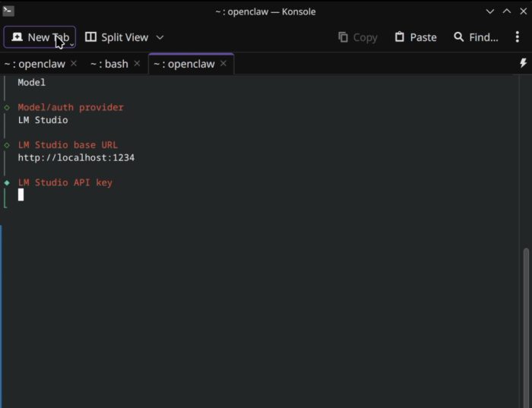Click the lightning bolt icon beside tabs

523,64
